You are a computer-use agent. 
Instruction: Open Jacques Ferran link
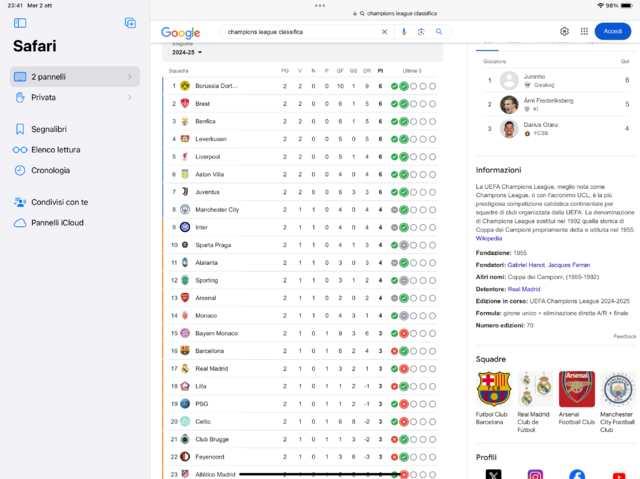point(569,265)
